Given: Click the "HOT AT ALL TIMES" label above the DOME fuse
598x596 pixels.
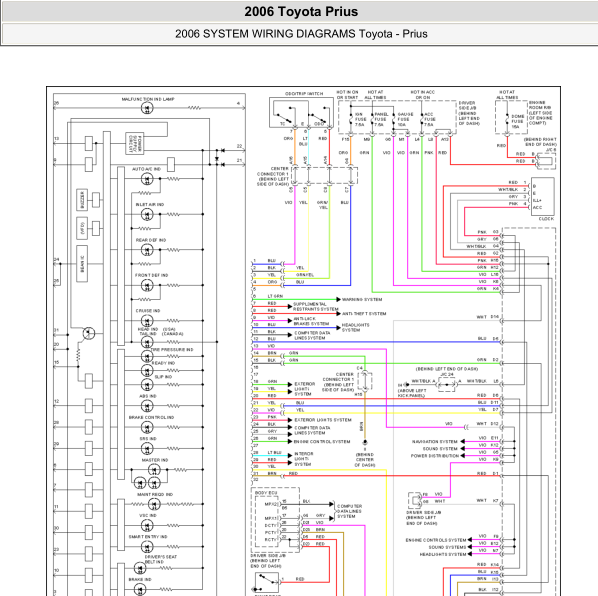Looking at the screenshot, I should coord(507,95).
